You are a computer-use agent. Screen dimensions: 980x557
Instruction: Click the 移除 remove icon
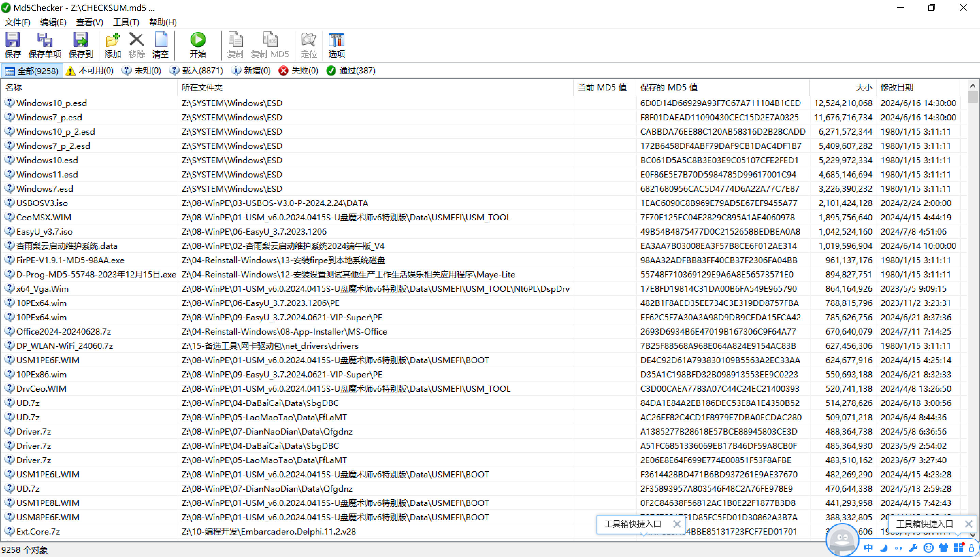pos(137,45)
